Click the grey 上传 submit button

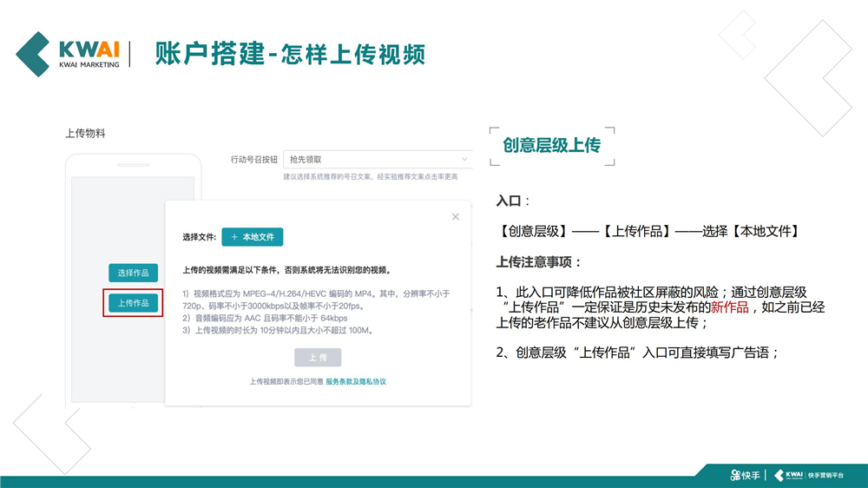click(318, 358)
